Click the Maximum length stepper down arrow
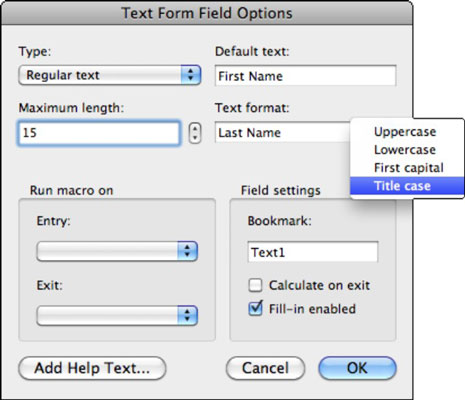Screen dimensions: 465x400 195,138
